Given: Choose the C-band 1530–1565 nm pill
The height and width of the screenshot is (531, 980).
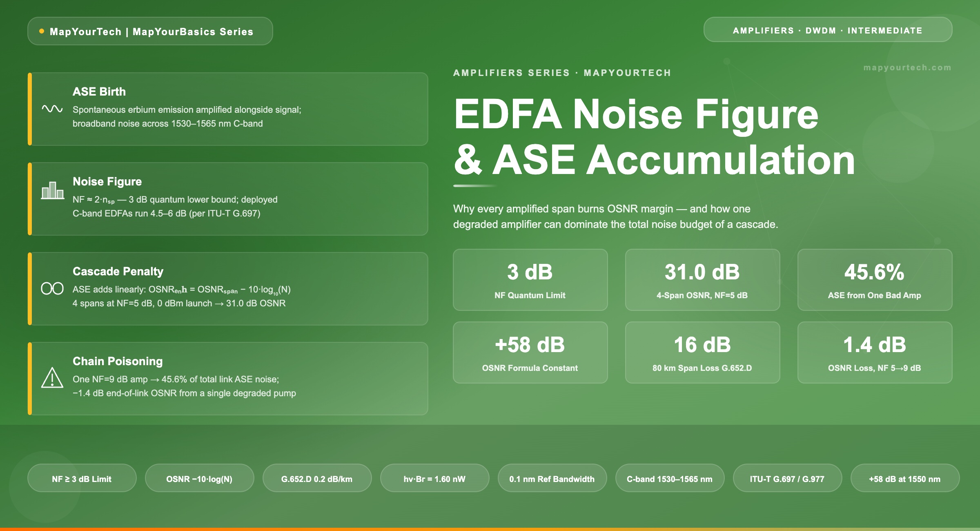Looking at the screenshot, I should [670, 478].
